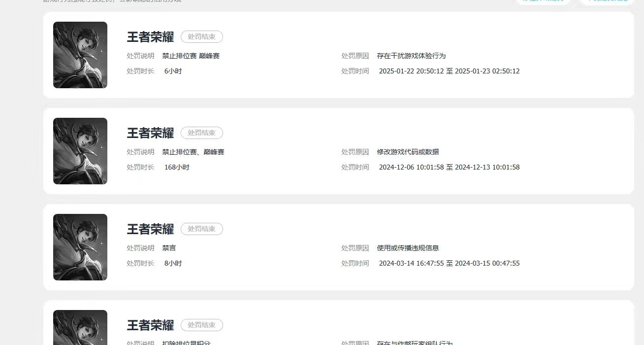This screenshot has width=644, height=345.
Task: Click the time range starting 2024-12-06 10:01:58
Action: [x=450, y=167]
